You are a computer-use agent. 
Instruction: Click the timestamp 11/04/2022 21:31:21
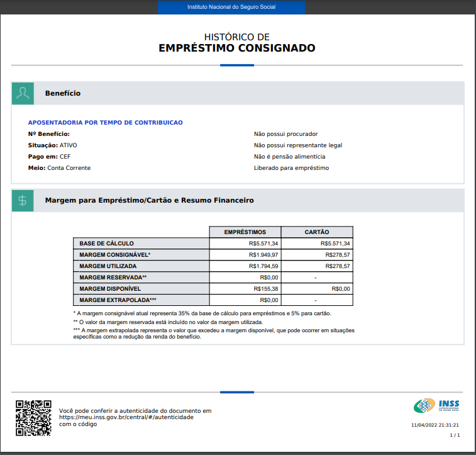[435, 425]
